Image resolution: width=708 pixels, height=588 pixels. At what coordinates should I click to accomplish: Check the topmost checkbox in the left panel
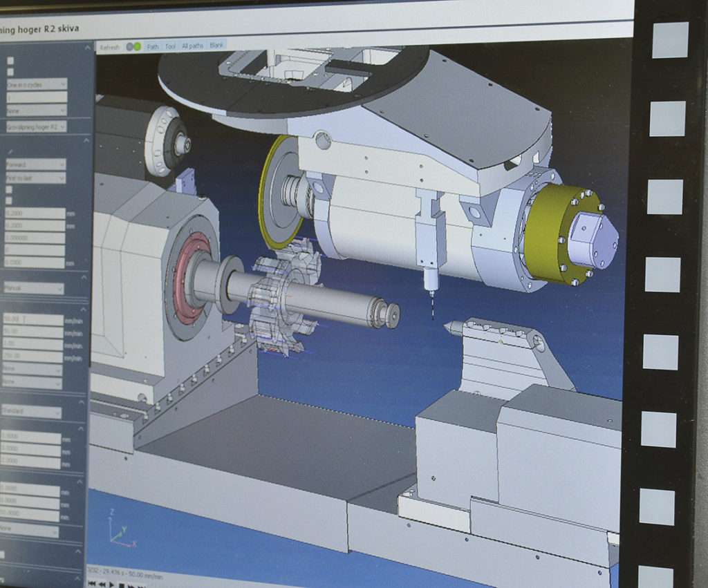pyautogui.click(x=10, y=59)
